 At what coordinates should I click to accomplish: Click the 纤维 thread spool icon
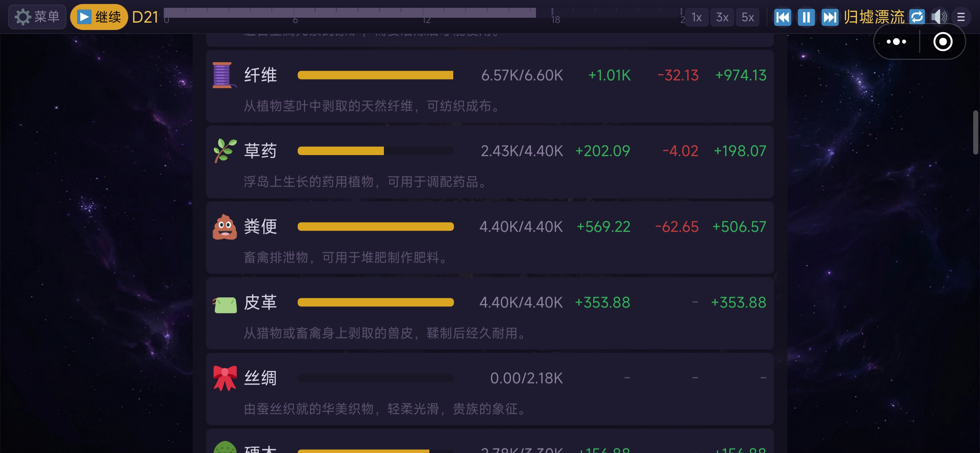[x=224, y=75]
